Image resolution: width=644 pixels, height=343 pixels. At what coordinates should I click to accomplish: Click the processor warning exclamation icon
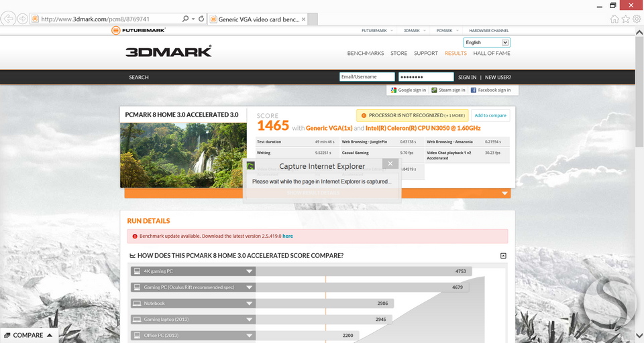click(364, 116)
